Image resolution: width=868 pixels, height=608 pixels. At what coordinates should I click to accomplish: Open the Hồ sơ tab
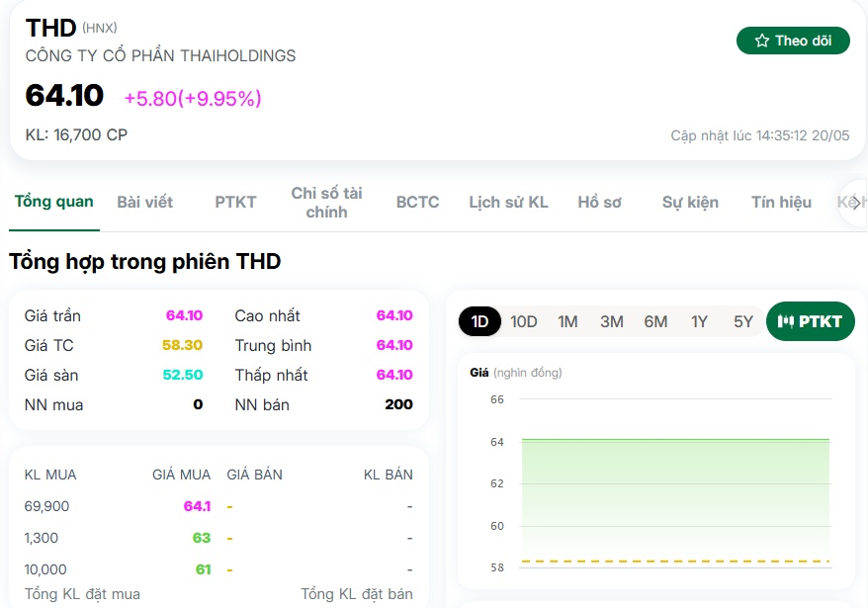[x=599, y=202]
